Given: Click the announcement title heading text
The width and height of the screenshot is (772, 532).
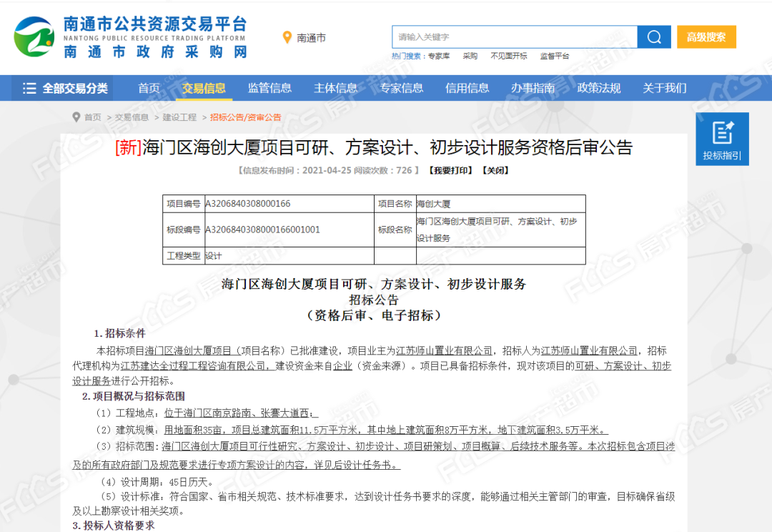Looking at the screenshot, I should [x=374, y=147].
